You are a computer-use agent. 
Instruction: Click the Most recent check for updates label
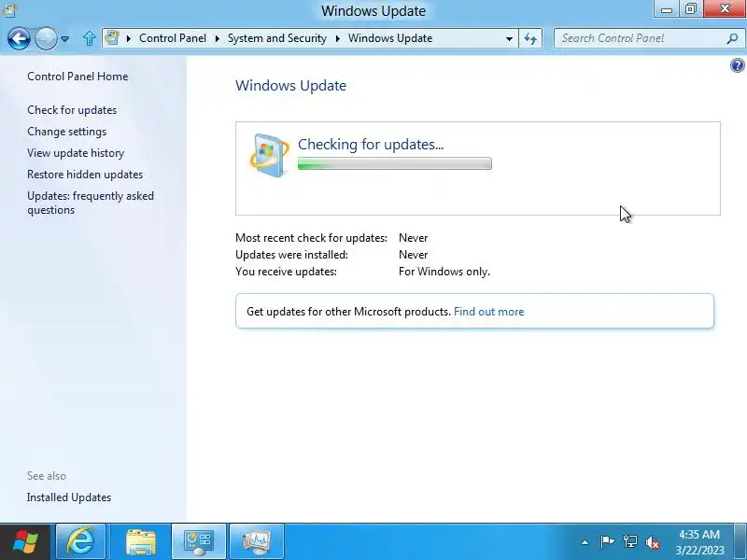click(311, 238)
